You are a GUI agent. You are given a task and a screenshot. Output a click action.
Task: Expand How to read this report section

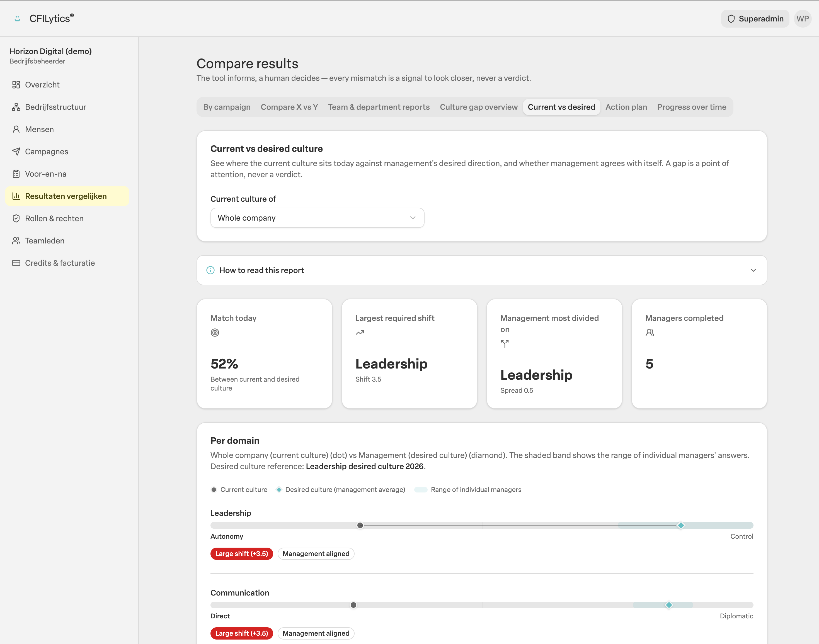point(482,270)
